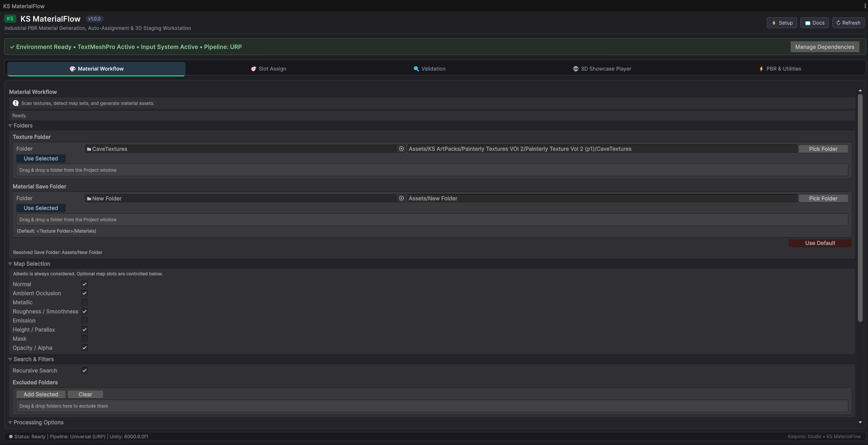This screenshot has height=445, width=868.
Task: Open the Docs button
Action: pyautogui.click(x=814, y=23)
